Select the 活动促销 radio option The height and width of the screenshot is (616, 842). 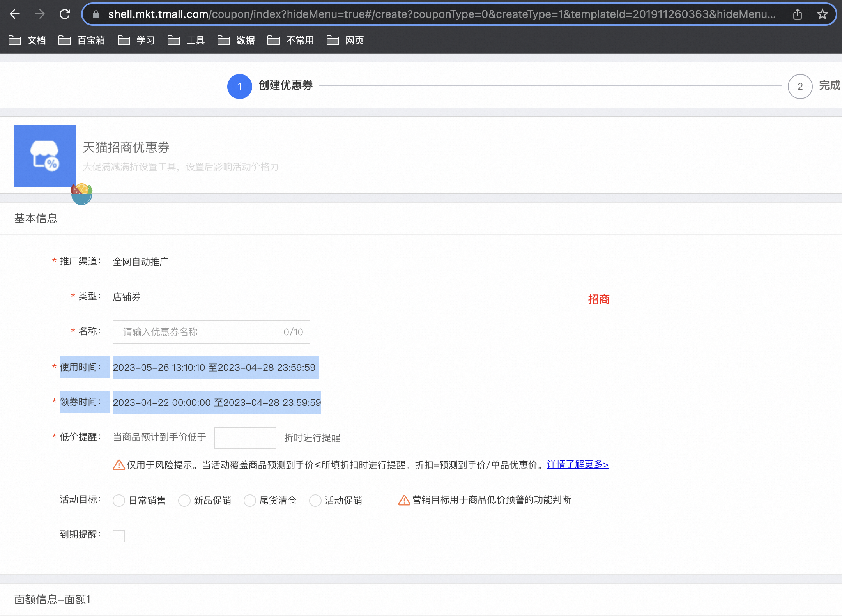point(315,500)
